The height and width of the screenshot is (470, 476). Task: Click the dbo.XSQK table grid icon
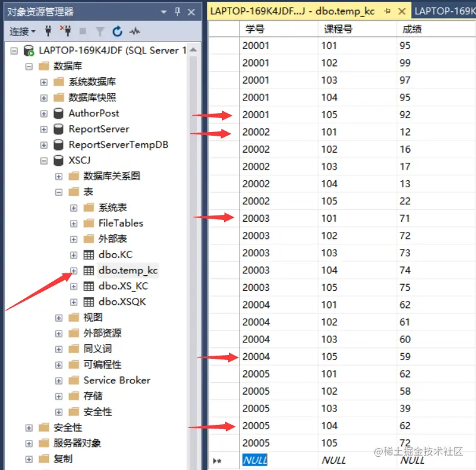coord(89,302)
